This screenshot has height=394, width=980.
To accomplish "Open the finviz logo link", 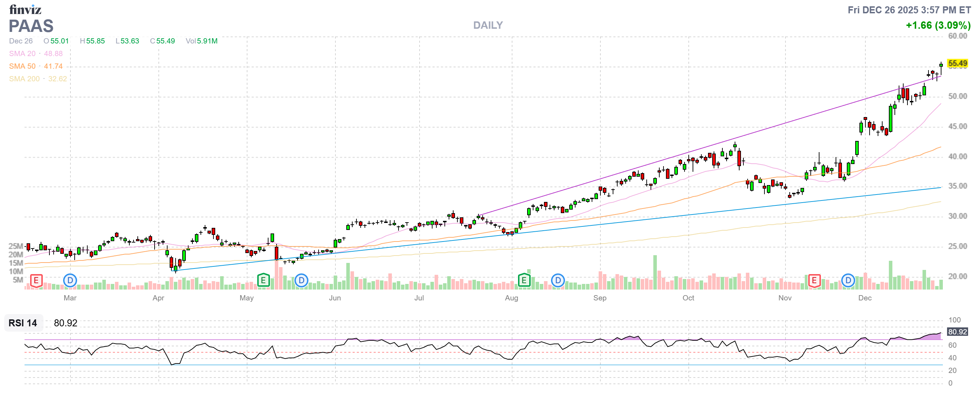I will [25, 9].
